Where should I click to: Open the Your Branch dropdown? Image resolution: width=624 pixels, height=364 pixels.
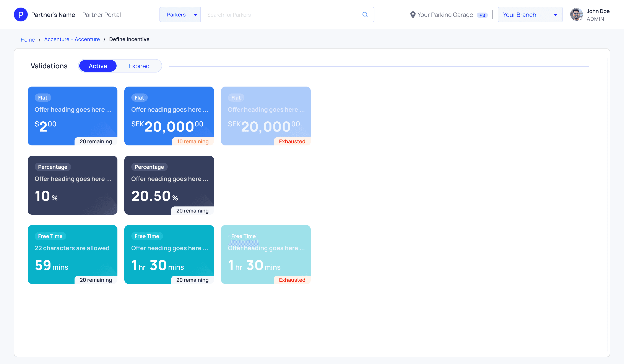[530, 14]
